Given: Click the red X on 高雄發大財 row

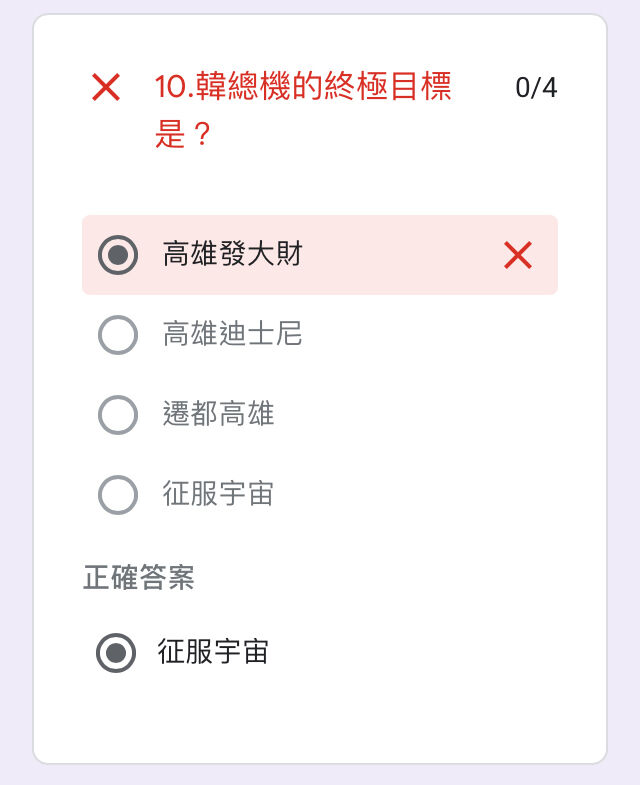Looking at the screenshot, I should [x=518, y=255].
